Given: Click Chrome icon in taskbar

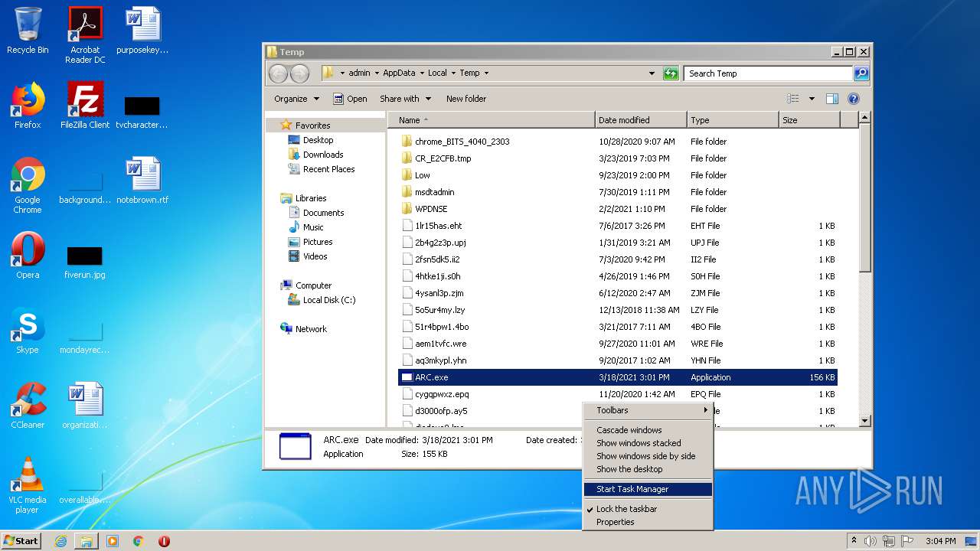Looking at the screenshot, I should click(x=139, y=541).
